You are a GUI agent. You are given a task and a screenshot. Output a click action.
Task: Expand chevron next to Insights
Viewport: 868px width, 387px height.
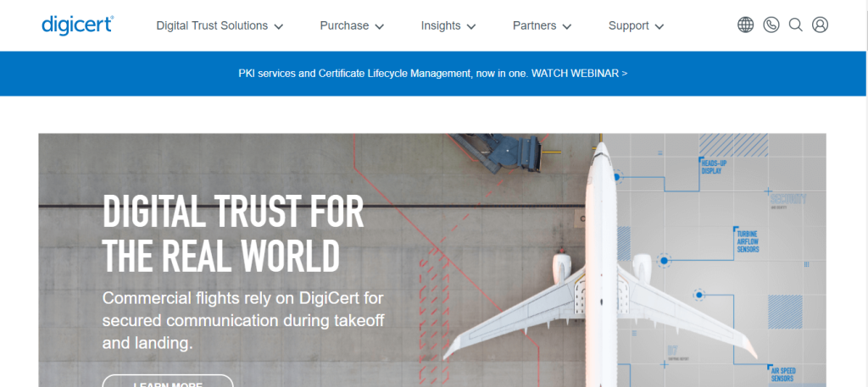coord(471,26)
